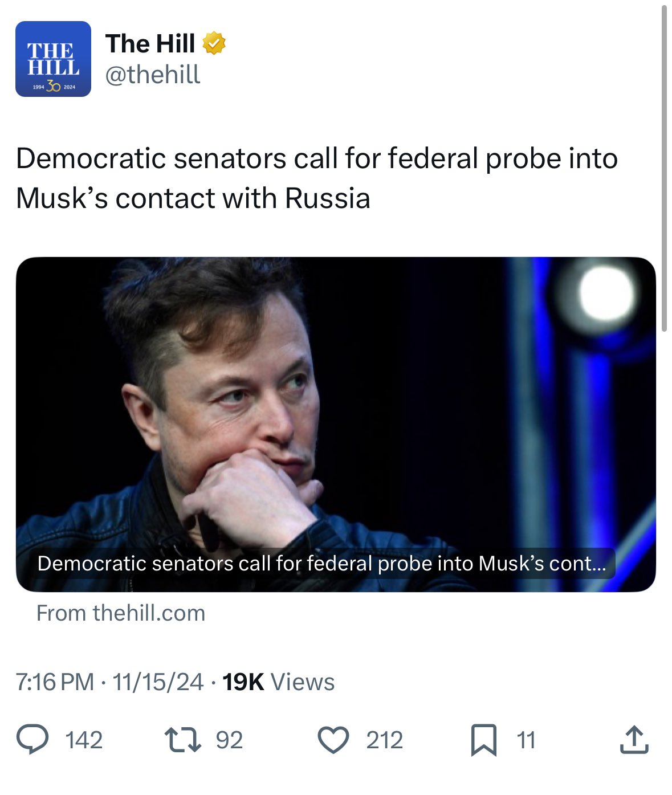Share the tweet via the share icon
The width and height of the screenshot is (672, 795).
634,740
